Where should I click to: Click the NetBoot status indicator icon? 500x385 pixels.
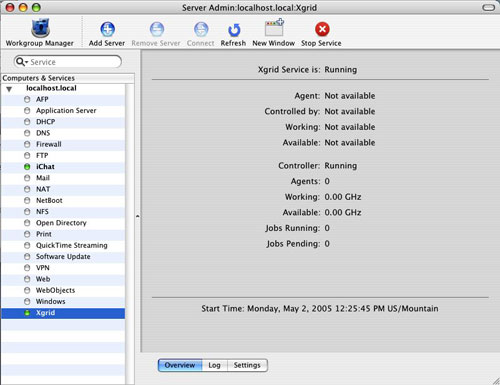click(27, 200)
